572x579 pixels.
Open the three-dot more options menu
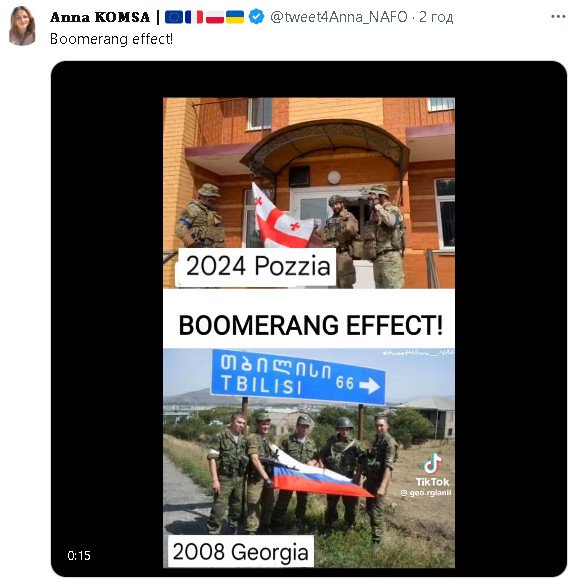(558, 17)
